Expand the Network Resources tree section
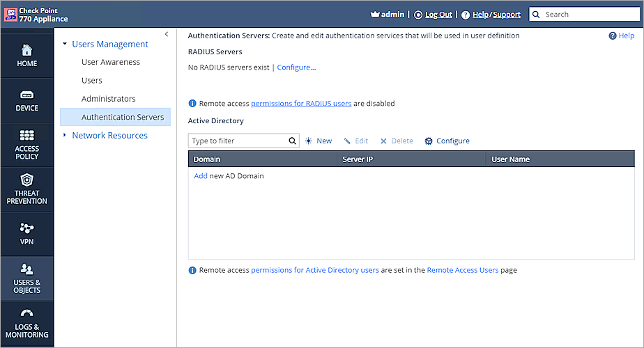Viewport: 644px width, 348px height. point(65,135)
